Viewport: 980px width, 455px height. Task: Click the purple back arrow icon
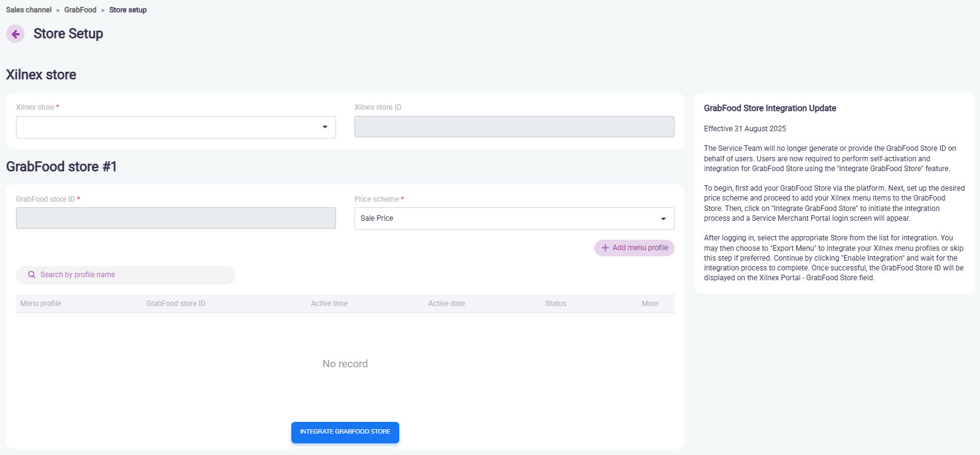point(15,34)
